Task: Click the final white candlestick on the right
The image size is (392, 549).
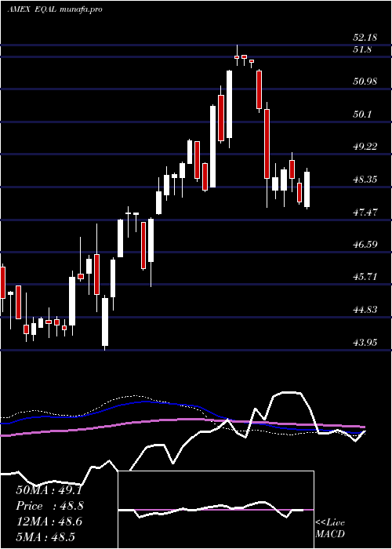Action: (x=307, y=189)
